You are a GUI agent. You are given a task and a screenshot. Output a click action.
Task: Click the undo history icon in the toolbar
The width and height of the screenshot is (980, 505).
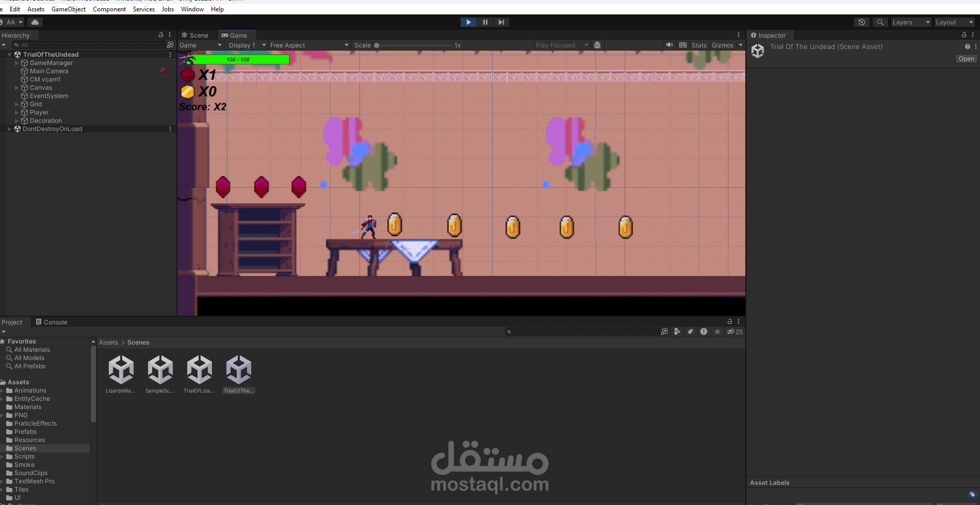click(861, 22)
